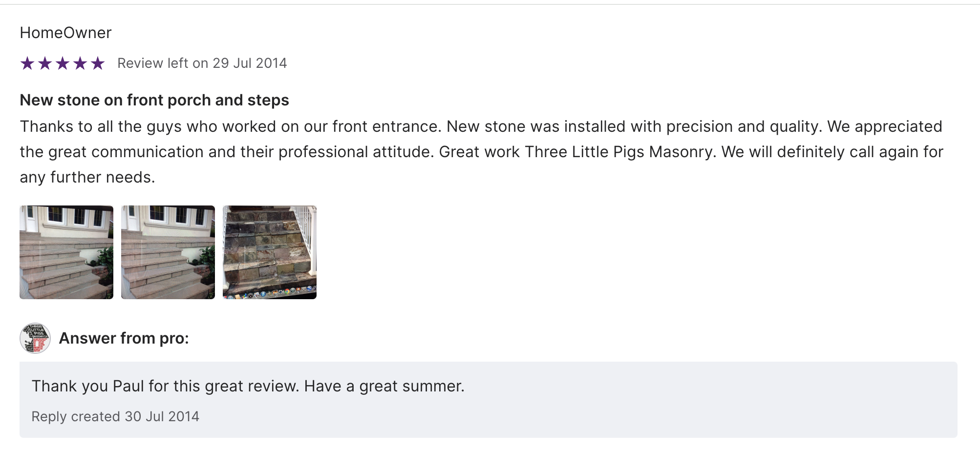Click the fourth rating star
The width and height of the screenshot is (980, 450).
pyautogui.click(x=80, y=63)
